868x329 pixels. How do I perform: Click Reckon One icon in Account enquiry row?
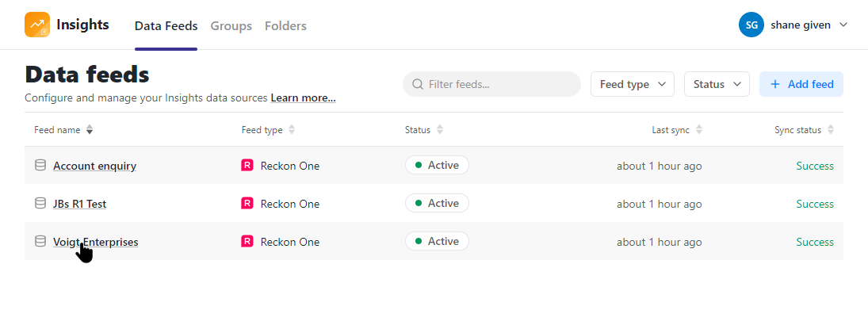click(247, 165)
